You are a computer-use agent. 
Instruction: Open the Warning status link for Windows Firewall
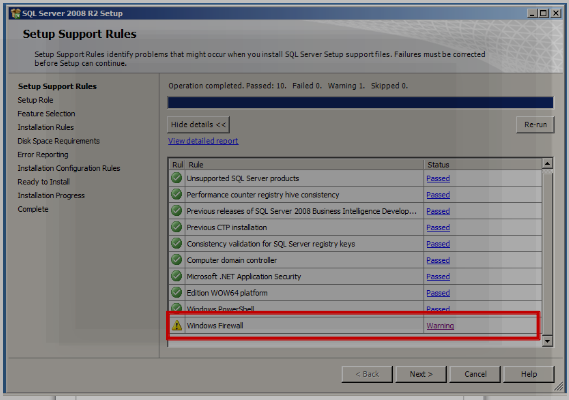coord(440,326)
